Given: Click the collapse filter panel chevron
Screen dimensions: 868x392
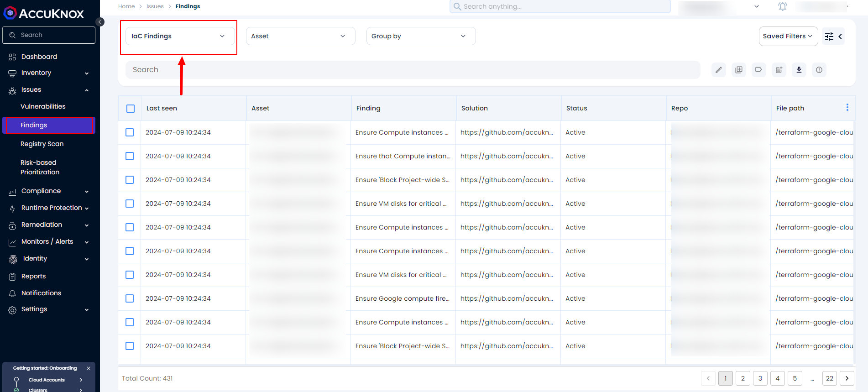Looking at the screenshot, I should (x=840, y=37).
